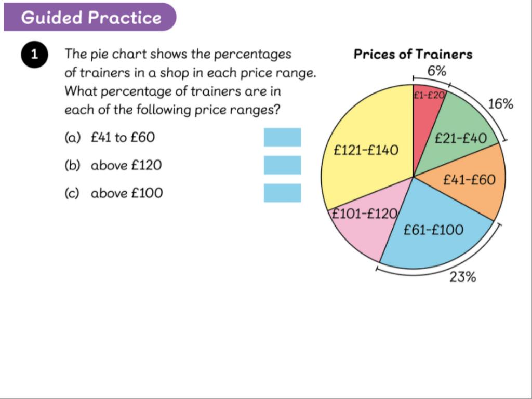Click the pink £101-£120 pie slice
532x399 pixels.
click(364, 229)
